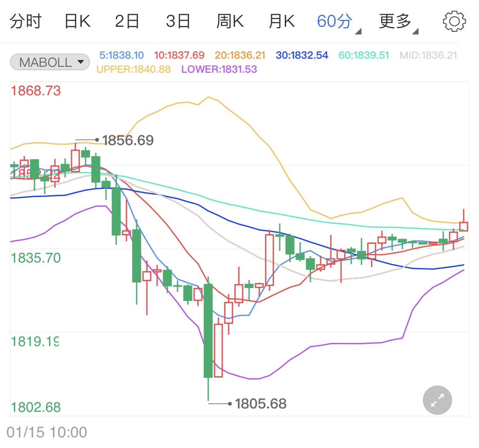Screen dimensions: 479x448
Task: Click the 1805.68 low price marker
Action: [x=261, y=404]
